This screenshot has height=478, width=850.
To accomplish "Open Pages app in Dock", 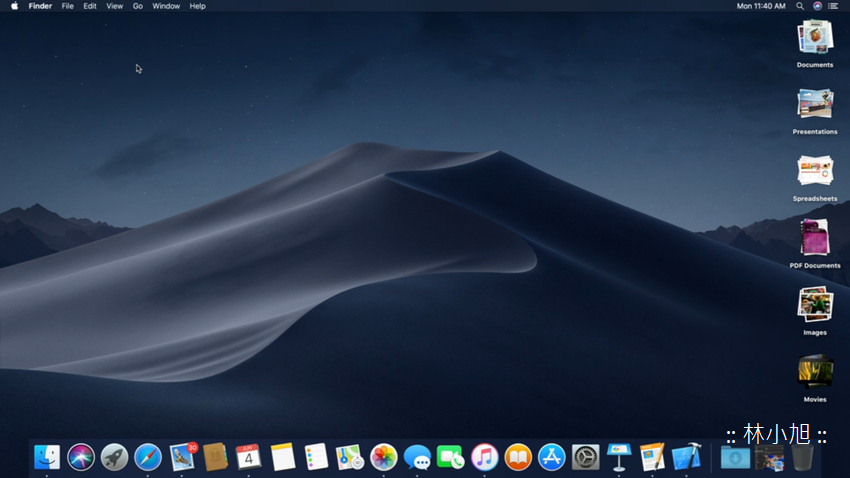I will point(653,457).
